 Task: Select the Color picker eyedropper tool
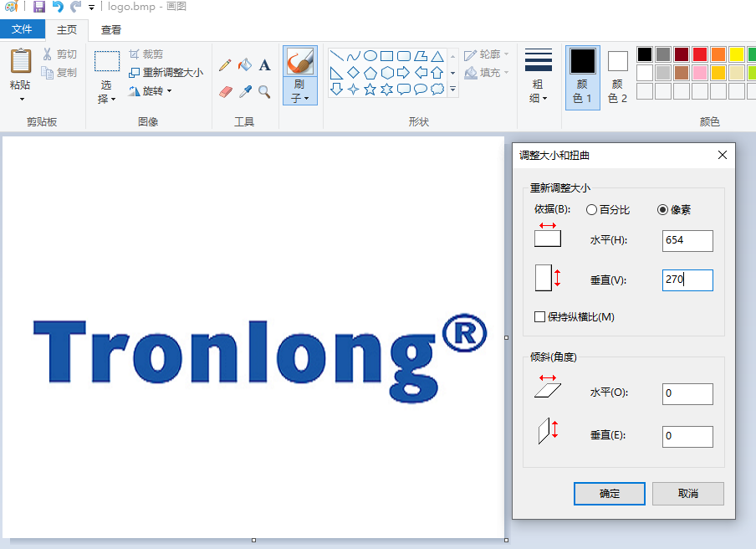(245, 91)
